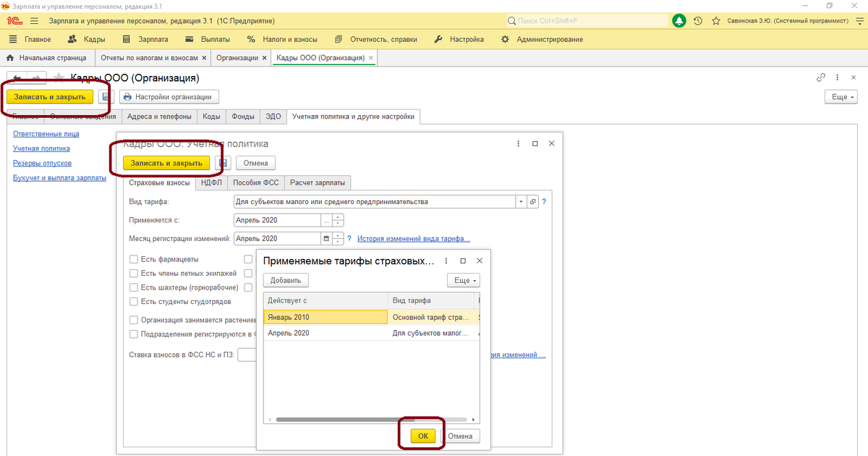This screenshot has width=868, height=456.
Task: Click the Отмена button in Учетная политика dialog
Action: click(x=255, y=163)
